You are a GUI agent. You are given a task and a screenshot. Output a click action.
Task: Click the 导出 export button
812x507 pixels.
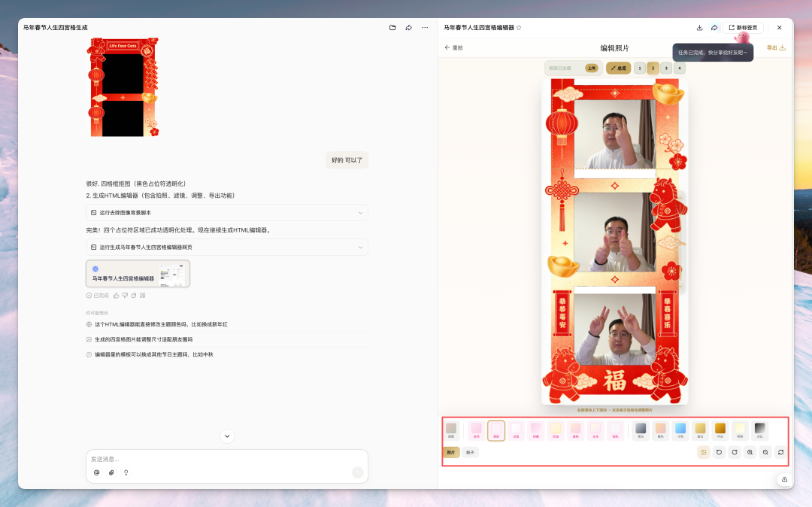click(x=775, y=47)
